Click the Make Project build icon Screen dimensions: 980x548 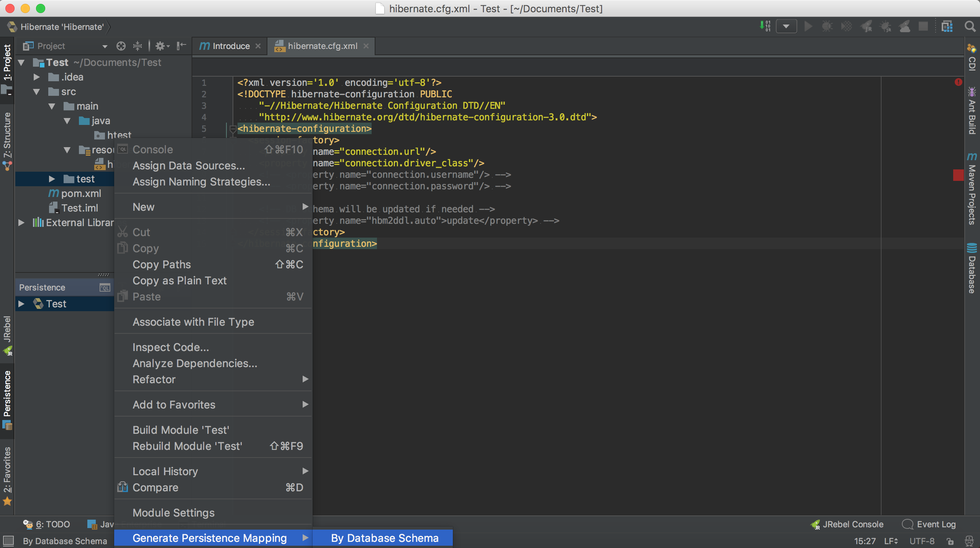(765, 26)
